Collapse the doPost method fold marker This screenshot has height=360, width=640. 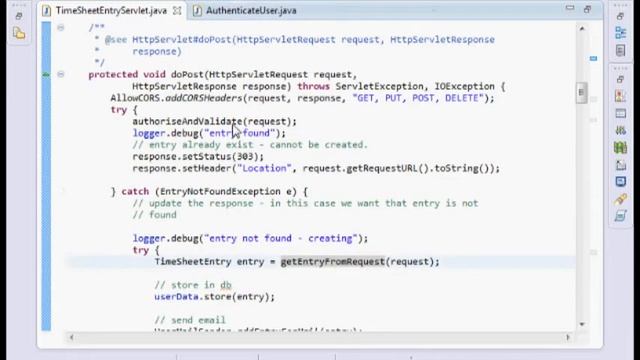(60, 74)
